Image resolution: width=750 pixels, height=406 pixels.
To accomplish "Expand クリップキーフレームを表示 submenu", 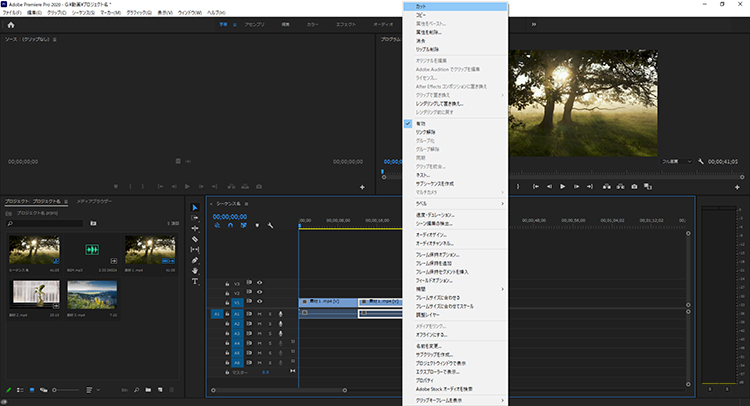I will pyautogui.click(x=455, y=400).
